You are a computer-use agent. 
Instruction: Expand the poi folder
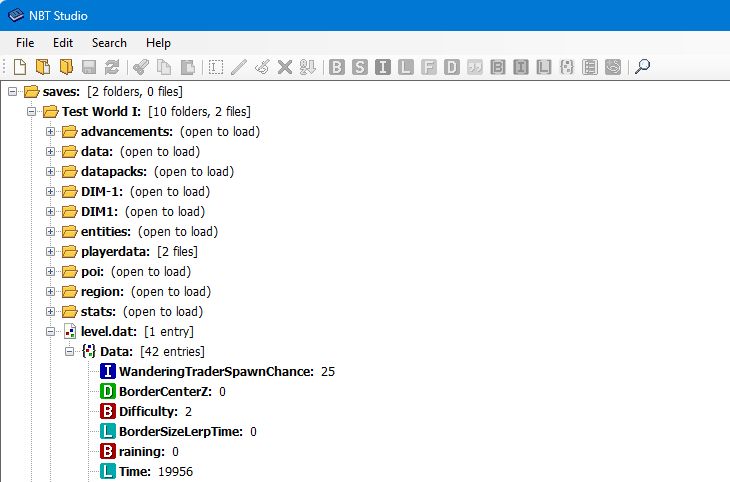coord(51,272)
